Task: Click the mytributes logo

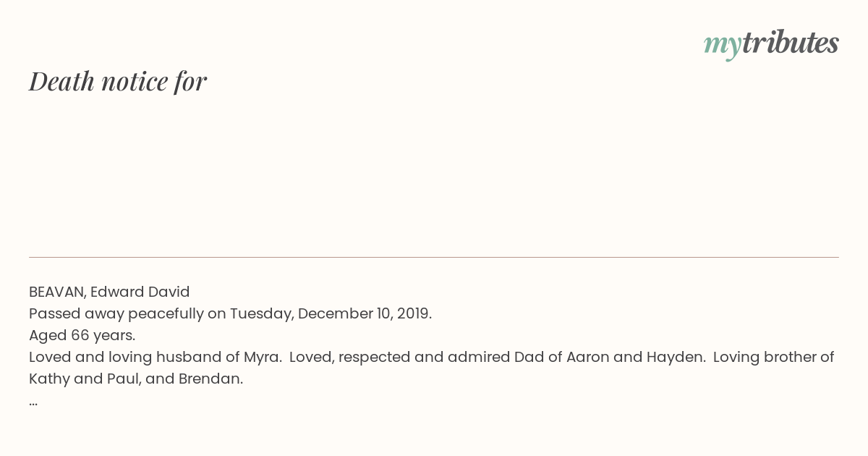Action: [x=771, y=44]
